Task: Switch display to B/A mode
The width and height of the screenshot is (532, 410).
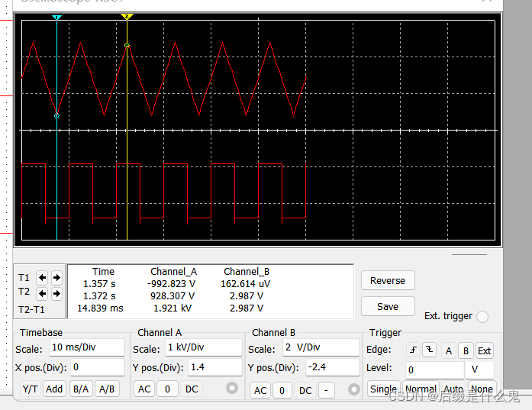Action: pos(81,389)
